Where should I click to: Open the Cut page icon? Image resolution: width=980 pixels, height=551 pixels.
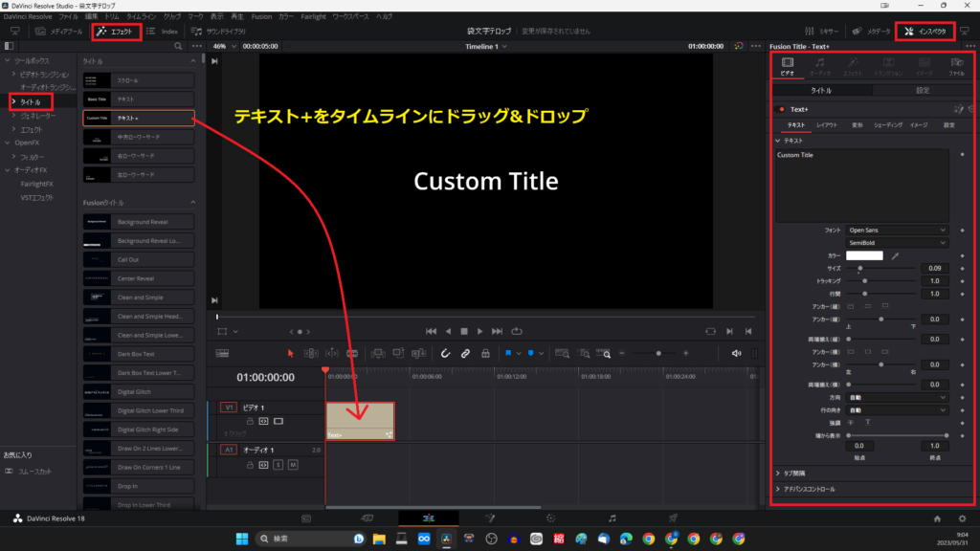coord(367,518)
